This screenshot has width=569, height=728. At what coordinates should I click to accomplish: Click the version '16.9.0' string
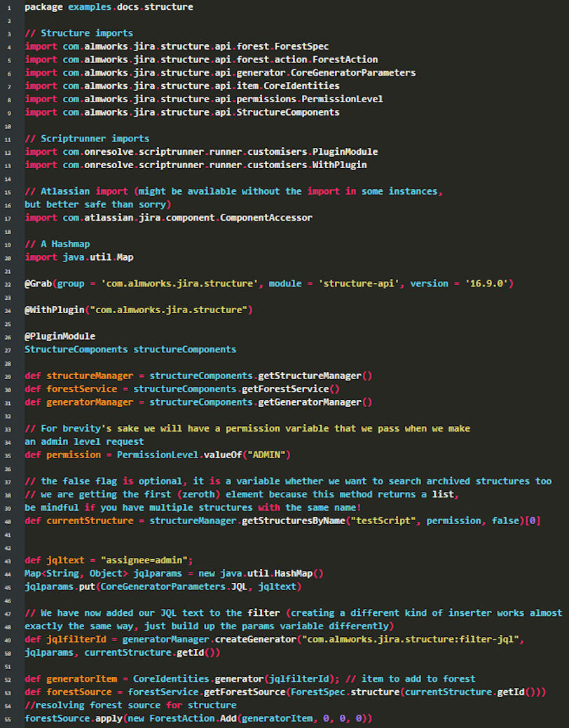point(486,283)
